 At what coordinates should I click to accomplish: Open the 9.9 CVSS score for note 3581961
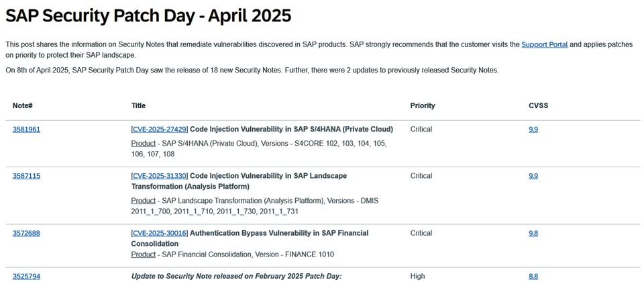click(x=533, y=130)
